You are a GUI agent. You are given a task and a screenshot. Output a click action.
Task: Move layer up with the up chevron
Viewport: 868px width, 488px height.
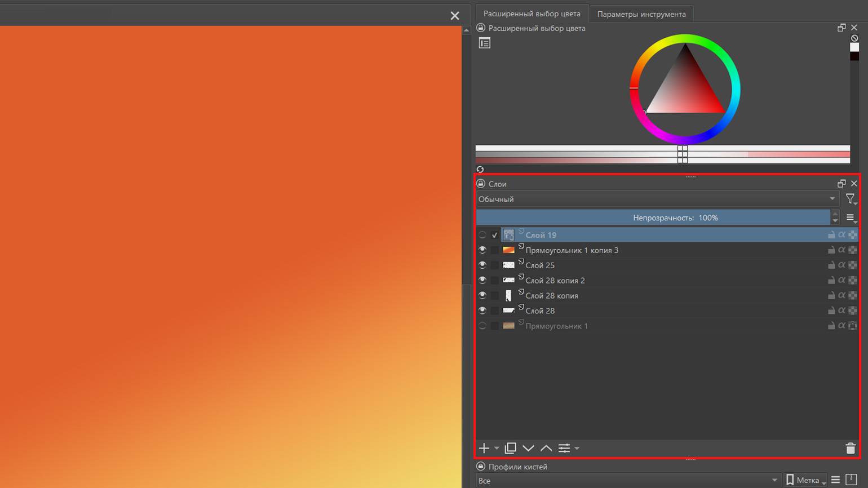(546, 448)
